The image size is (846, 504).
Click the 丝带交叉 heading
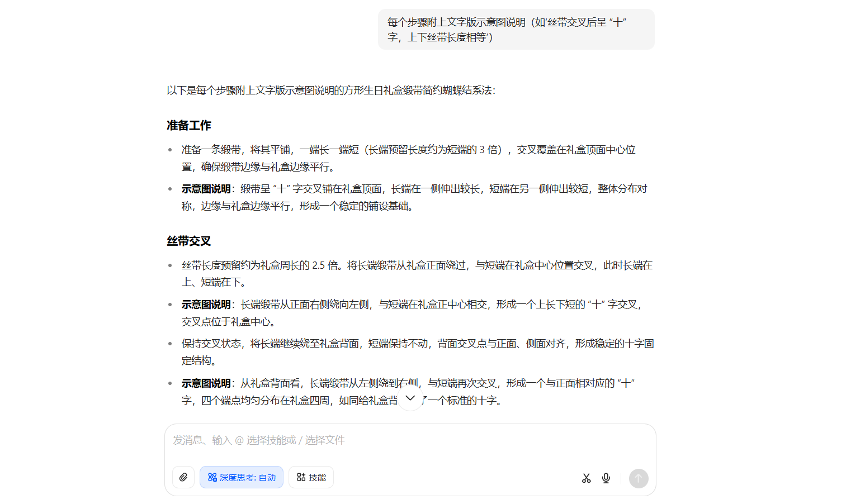[189, 241]
